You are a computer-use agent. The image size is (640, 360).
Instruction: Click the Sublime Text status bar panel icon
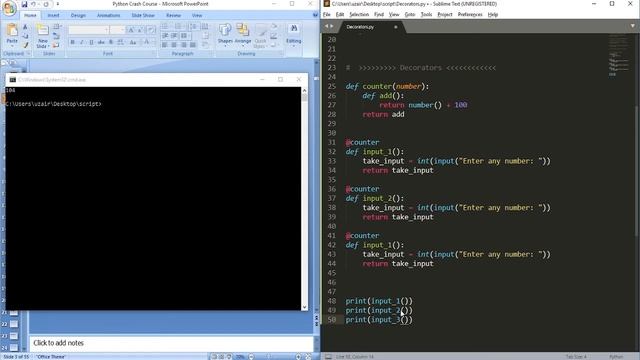328,357
